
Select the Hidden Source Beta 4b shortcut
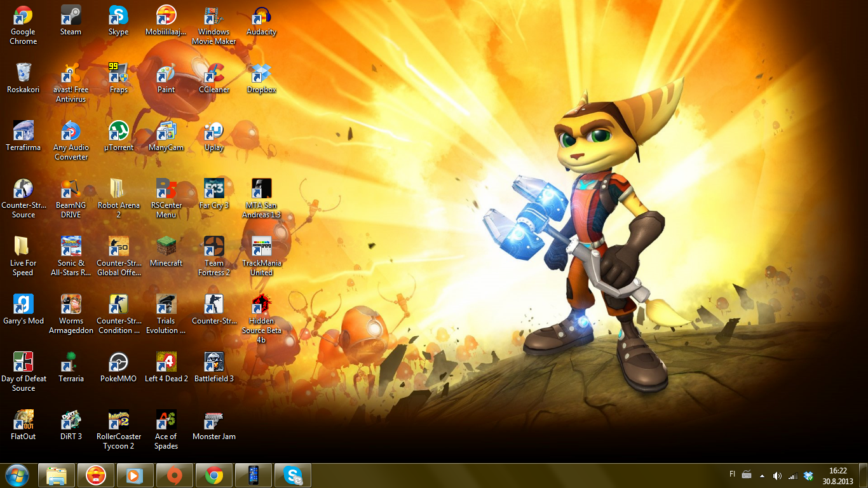[261, 319]
